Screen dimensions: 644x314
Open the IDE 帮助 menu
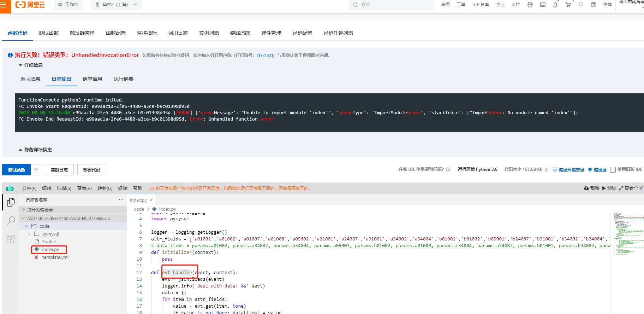click(138, 188)
